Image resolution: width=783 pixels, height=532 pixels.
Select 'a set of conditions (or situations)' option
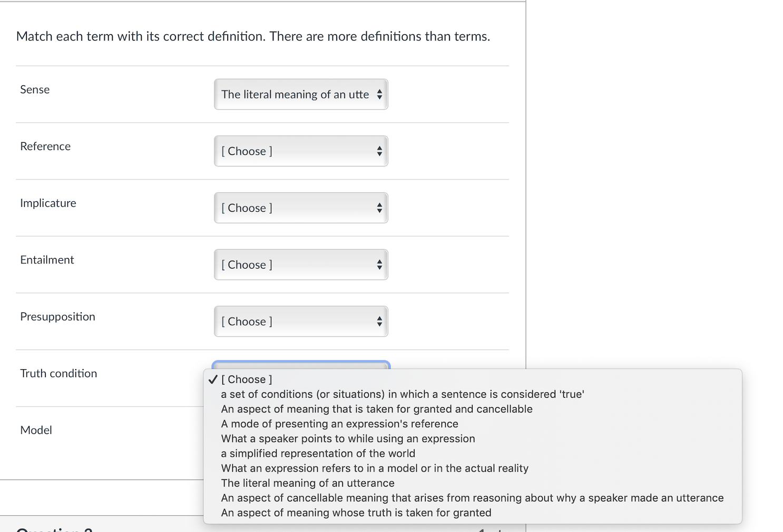click(403, 394)
